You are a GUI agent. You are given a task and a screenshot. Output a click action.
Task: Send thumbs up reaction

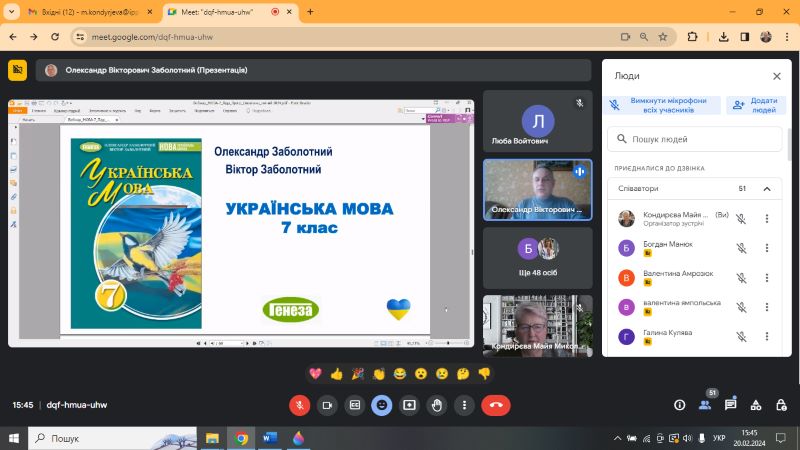click(336, 374)
